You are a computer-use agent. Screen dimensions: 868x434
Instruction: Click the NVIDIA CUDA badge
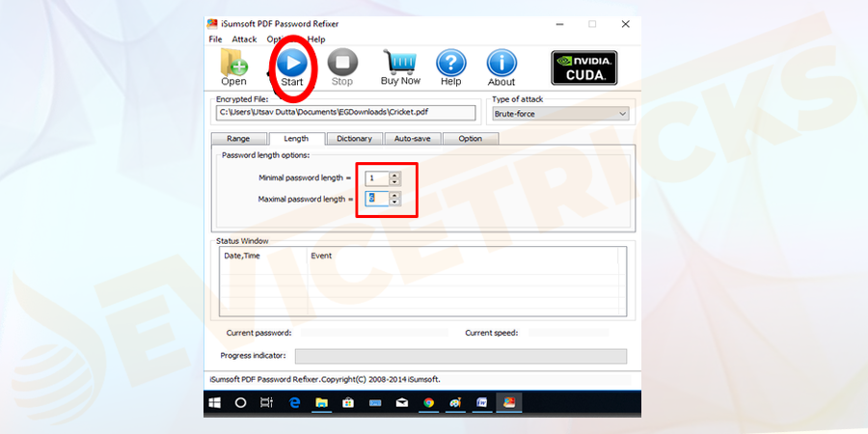(584, 68)
